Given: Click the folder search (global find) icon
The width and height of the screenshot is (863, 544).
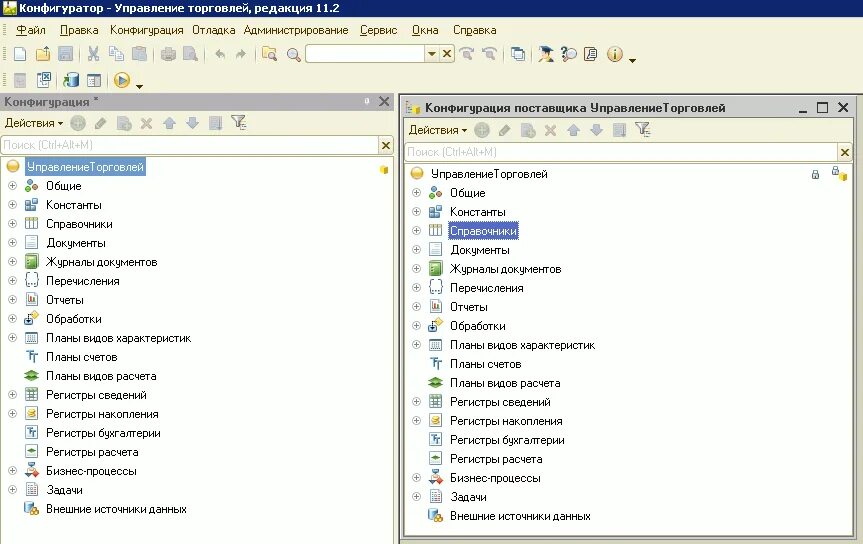Looking at the screenshot, I should click(x=269, y=54).
